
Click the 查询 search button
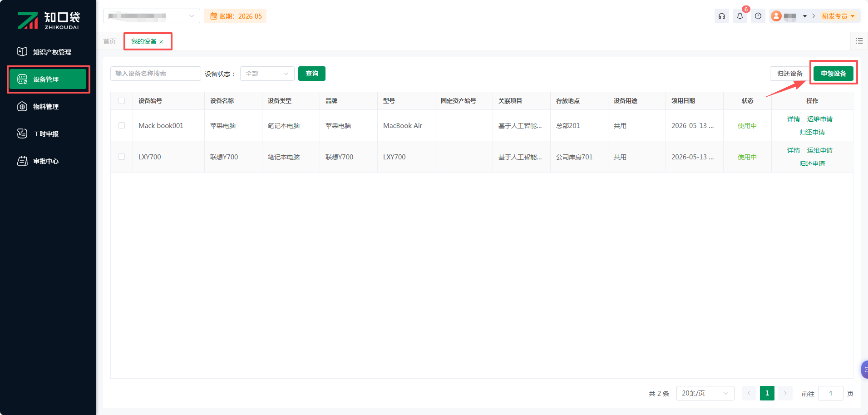pos(312,74)
